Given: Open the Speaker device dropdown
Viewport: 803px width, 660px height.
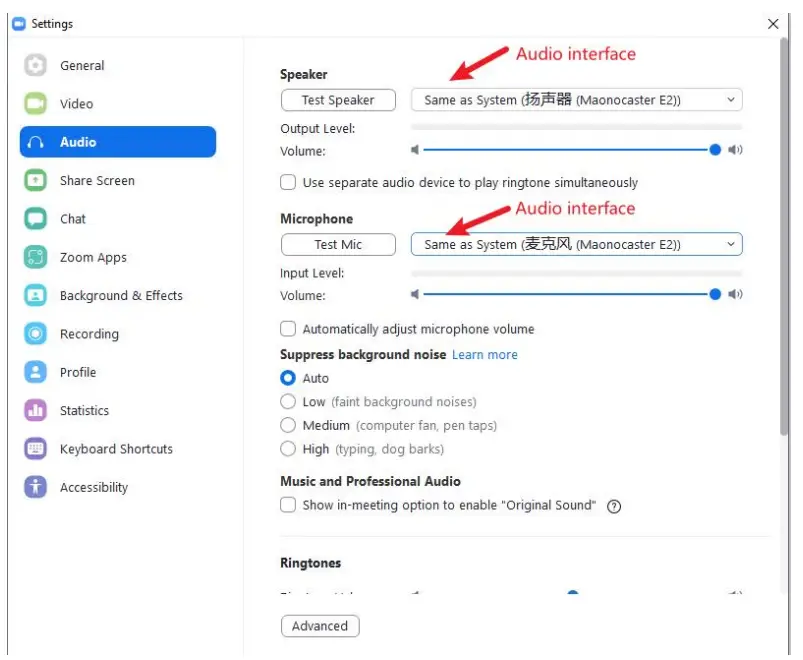Looking at the screenshot, I should pos(576,100).
